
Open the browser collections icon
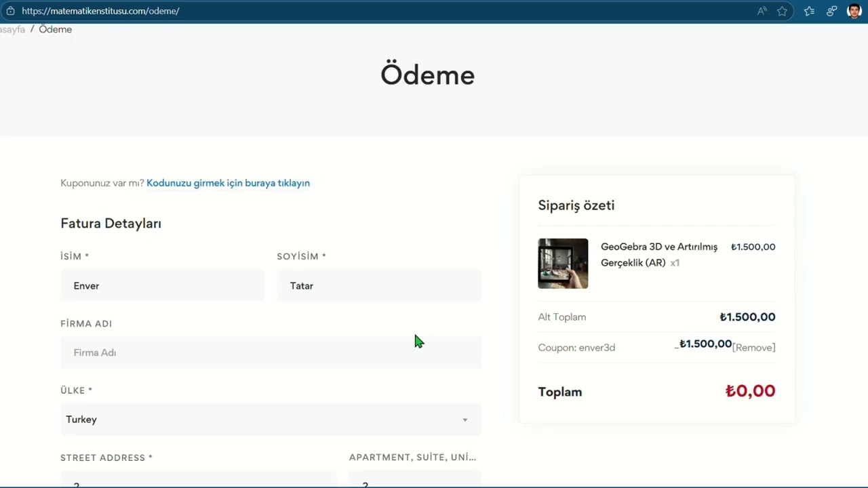point(831,11)
